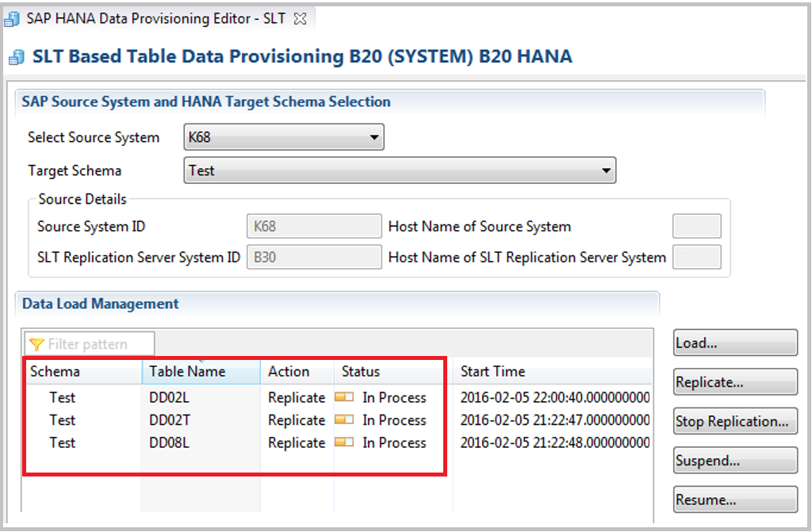Viewport: 812px width, 532px height.
Task: Open the Target Schema dropdown
Action: coord(607,170)
